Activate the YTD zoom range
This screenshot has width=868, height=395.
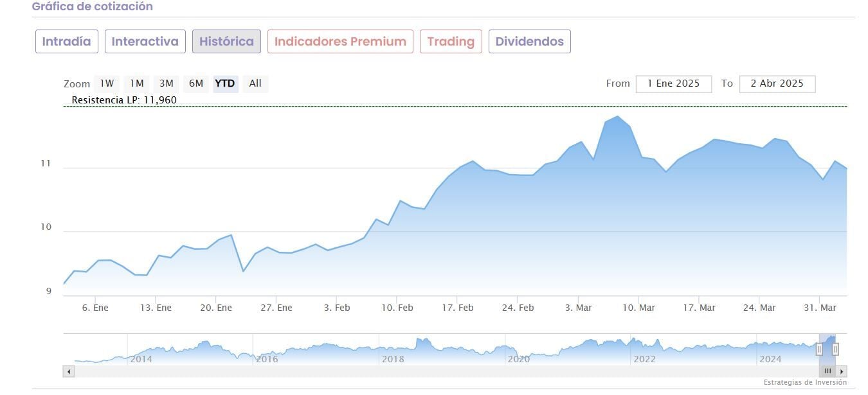pyautogui.click(x=225, y=83)
